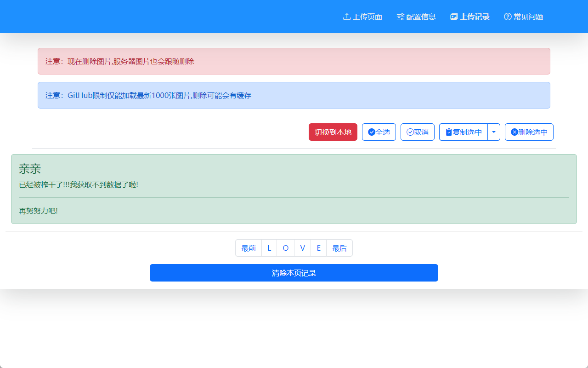Click the clipboard icon in 复制选中 button
This screenshot has width=588, height=368.
pos(449,132)
